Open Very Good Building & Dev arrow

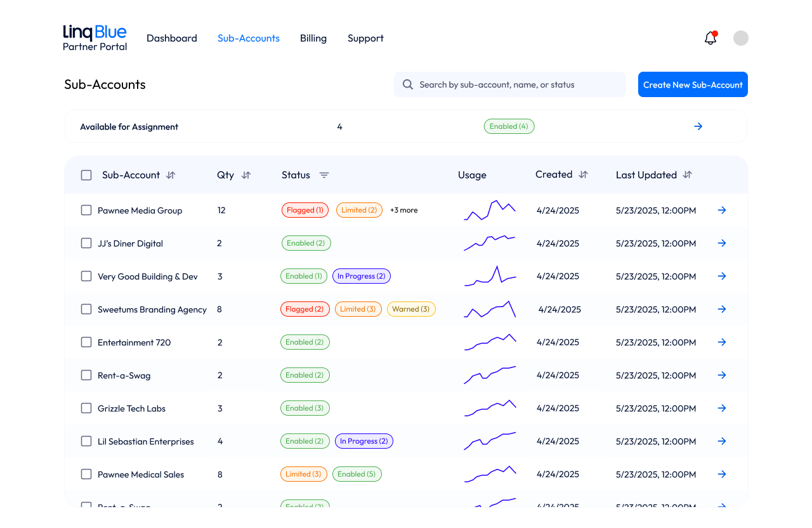(x=722, y=276)
